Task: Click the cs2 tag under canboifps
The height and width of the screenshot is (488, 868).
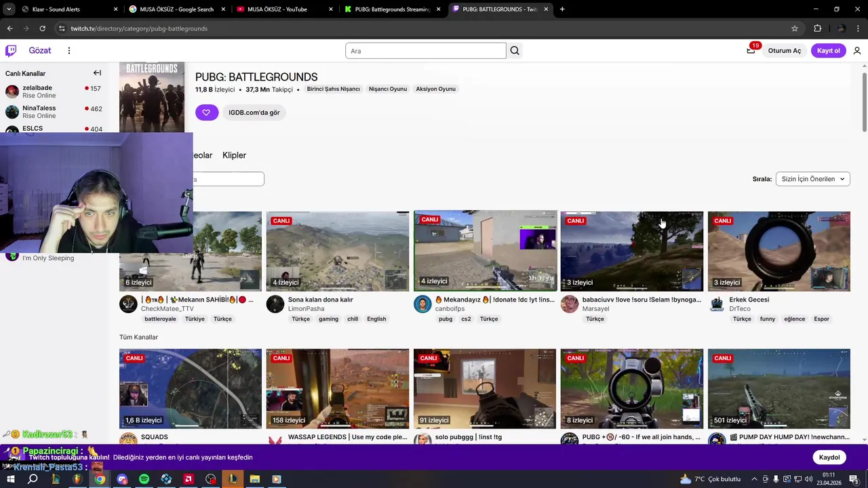Action: coord(466,319)
